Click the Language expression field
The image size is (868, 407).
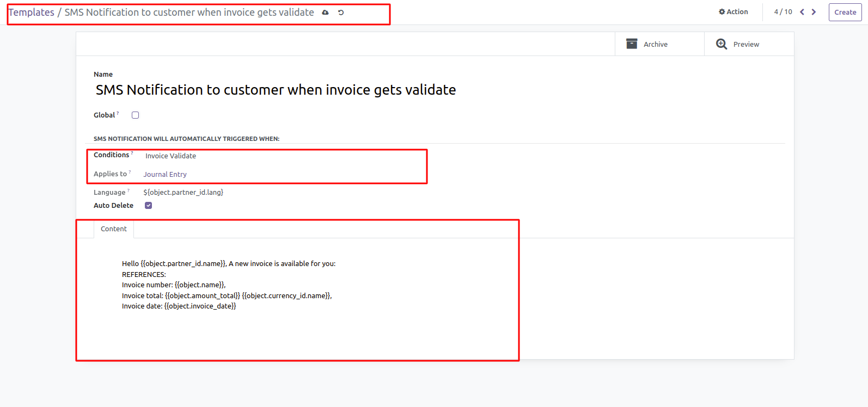click(184, 193)
